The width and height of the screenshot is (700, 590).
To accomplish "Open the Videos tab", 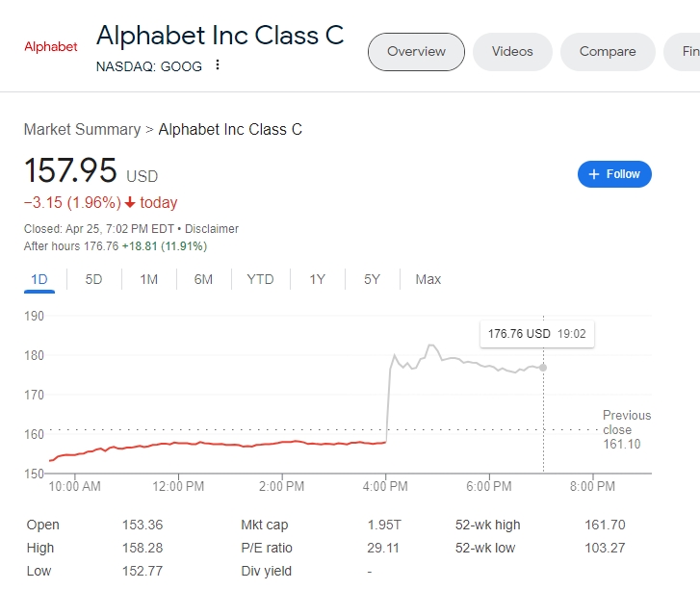I will (512, 51).
